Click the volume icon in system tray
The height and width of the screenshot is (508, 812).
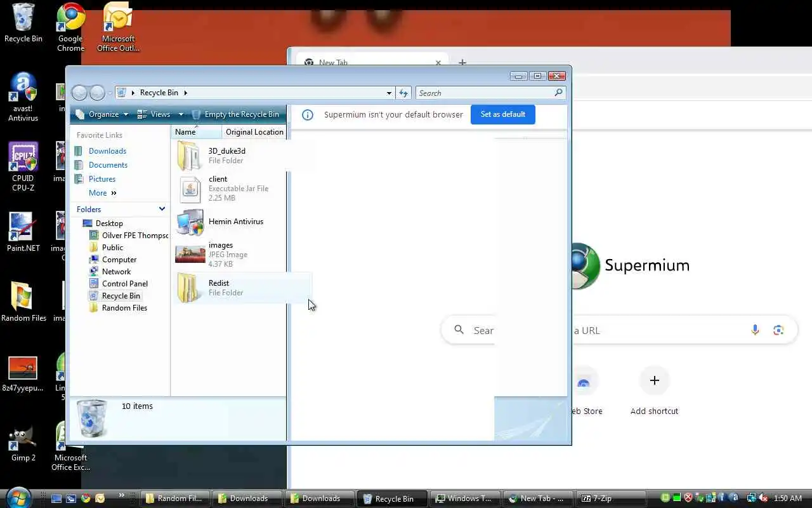764,498
